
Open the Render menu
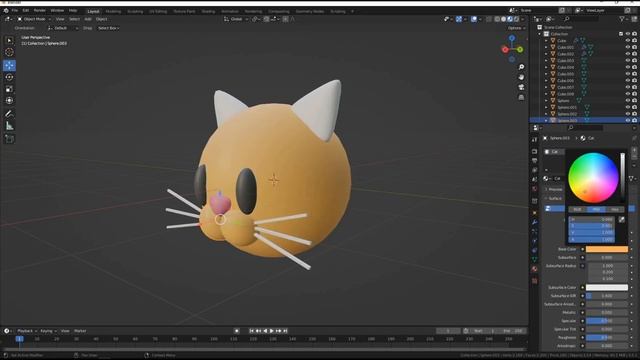point(40,10)
